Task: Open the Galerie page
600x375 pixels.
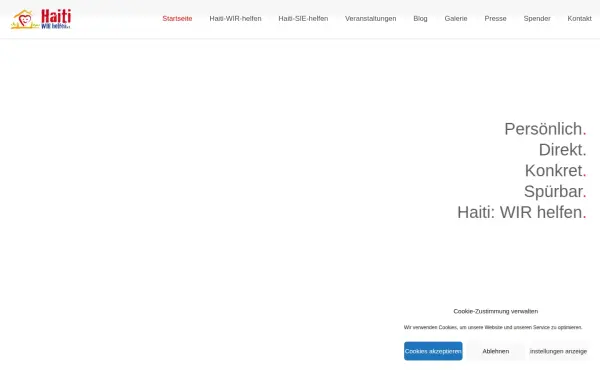Action: (456, 18)
